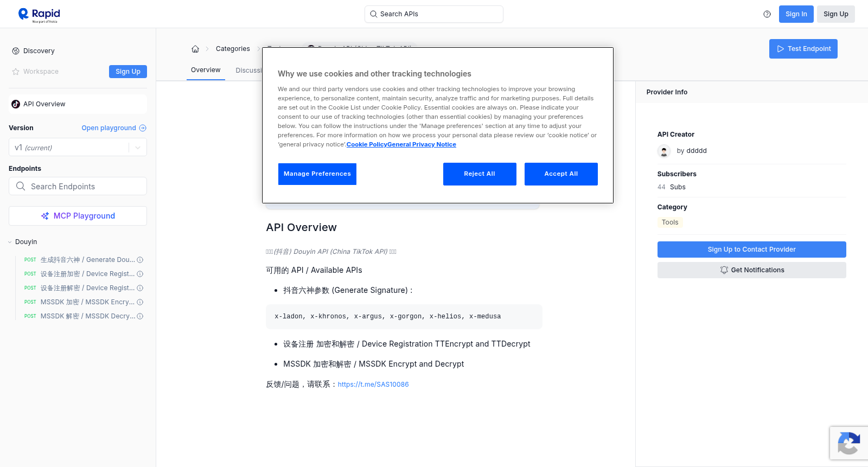The image size is (868, 467).
Task: Click the signature headers code block
Action: [404, 317]
